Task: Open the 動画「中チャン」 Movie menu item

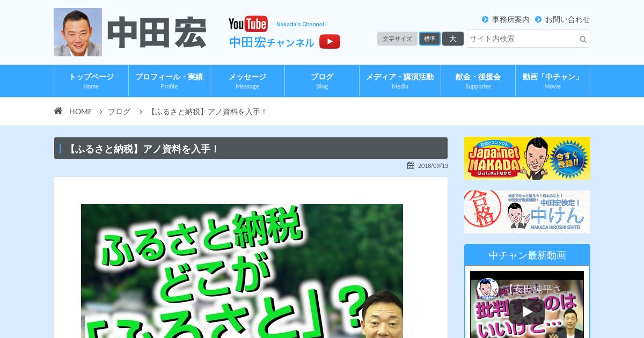Action: (552, 81)
